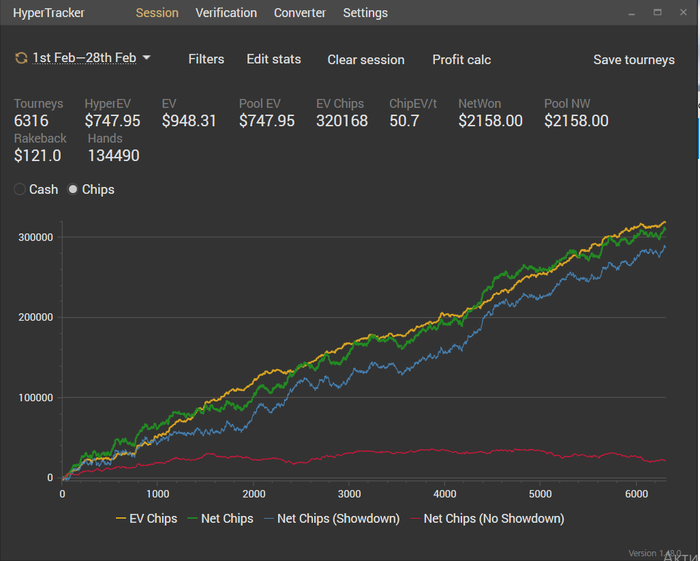Screen dimensions: 700x561
Task: Select the Cash radio button
Action: click(20, 189)
